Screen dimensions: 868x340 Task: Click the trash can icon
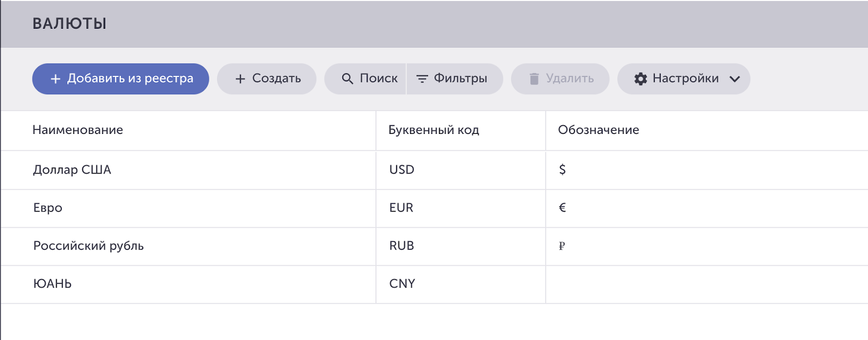534,79
